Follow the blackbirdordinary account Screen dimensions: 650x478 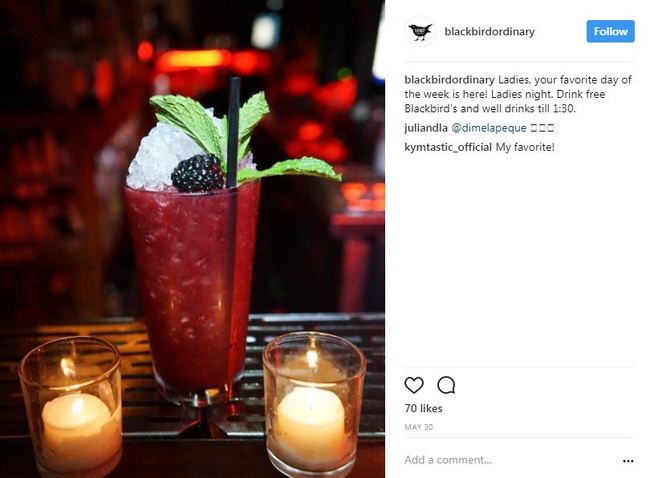click(610, 31)
